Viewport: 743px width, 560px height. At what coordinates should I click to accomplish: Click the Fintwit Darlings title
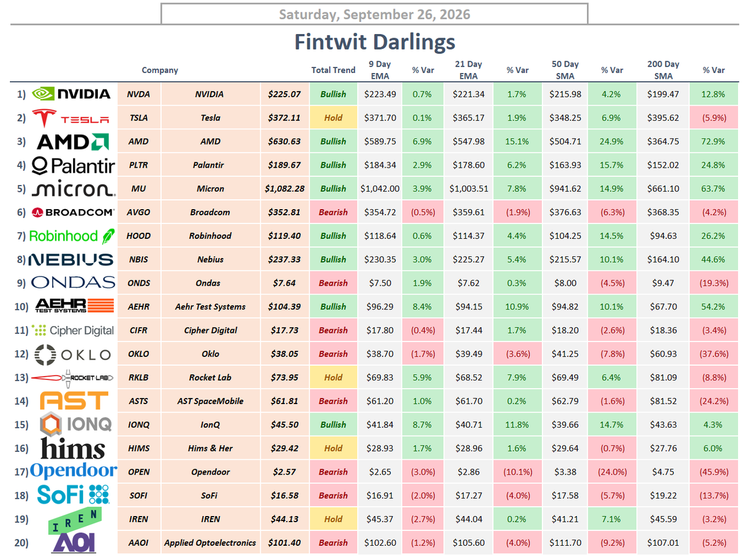point(375,41)
